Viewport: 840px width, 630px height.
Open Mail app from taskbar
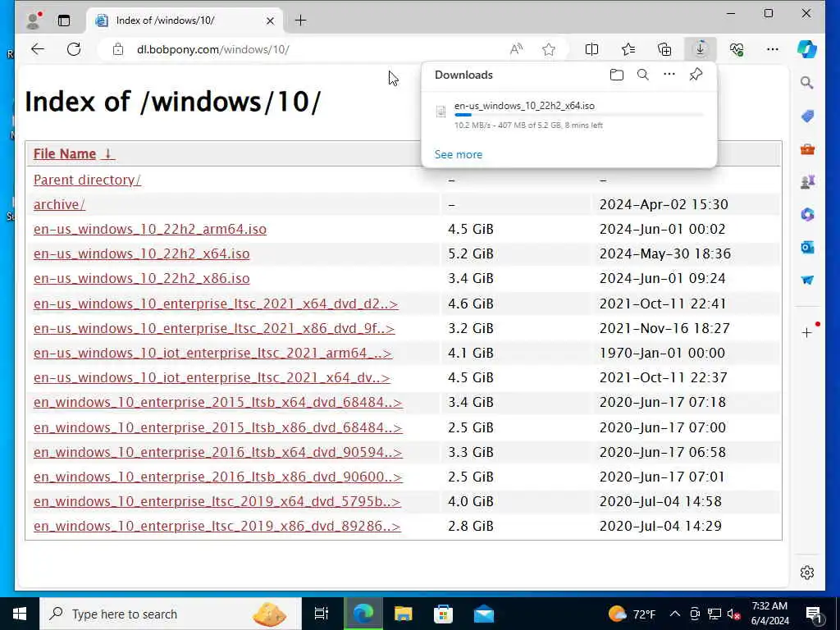[484, 614]
